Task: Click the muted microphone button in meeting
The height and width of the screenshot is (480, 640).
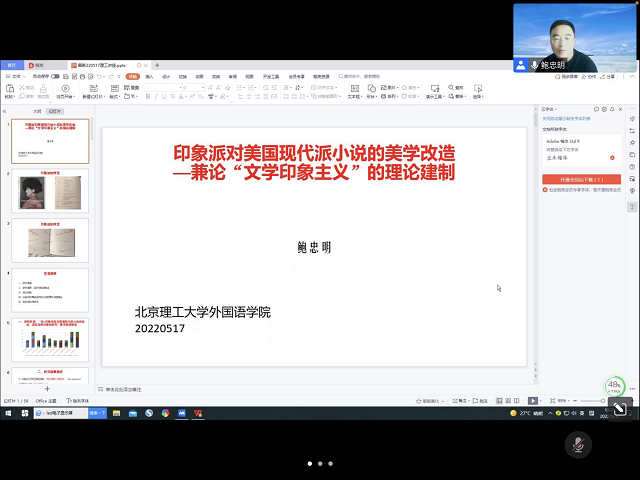Action: tap(578, 444)
